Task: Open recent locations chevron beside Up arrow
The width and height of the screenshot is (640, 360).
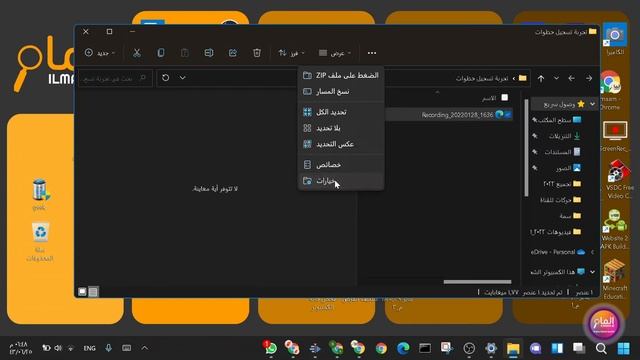Action: [x=556, y=78]
